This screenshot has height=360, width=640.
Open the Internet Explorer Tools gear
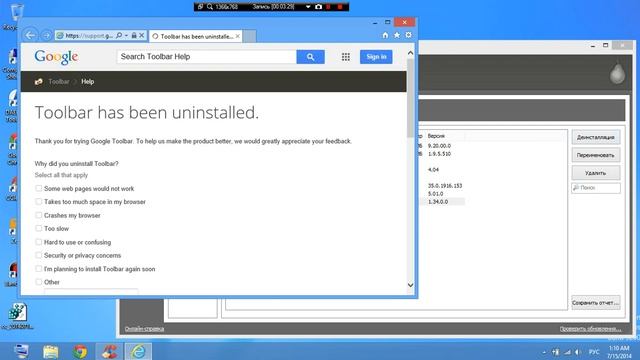click(x=409, y=36)
